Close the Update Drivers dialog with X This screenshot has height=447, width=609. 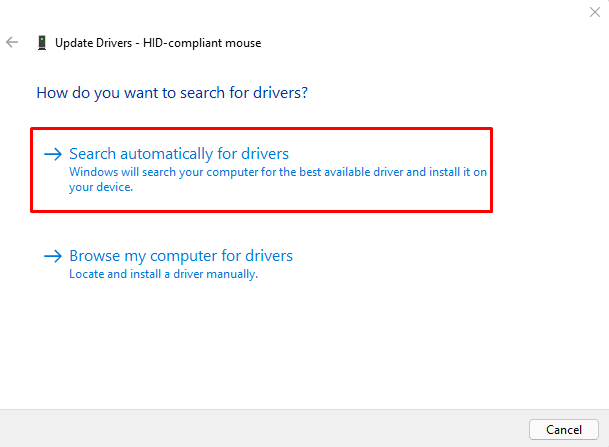[x=596, y=10]
